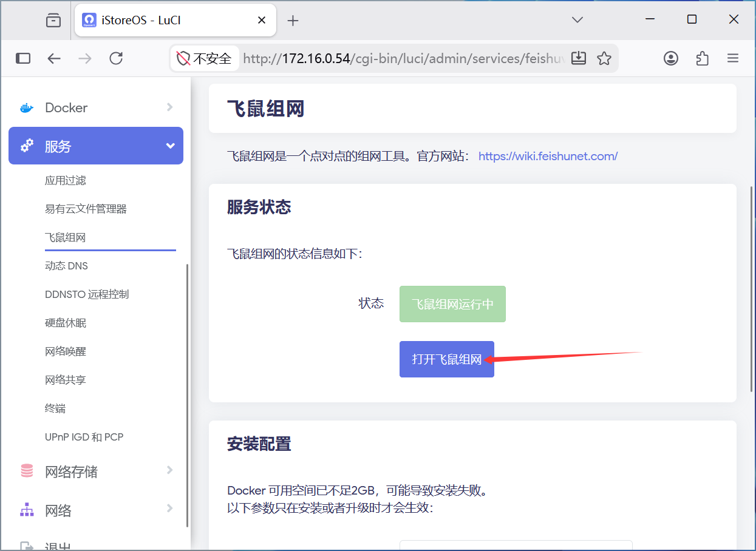Go back to the previous page
This screenshot has width=756, height=551.
click(54, 58)
